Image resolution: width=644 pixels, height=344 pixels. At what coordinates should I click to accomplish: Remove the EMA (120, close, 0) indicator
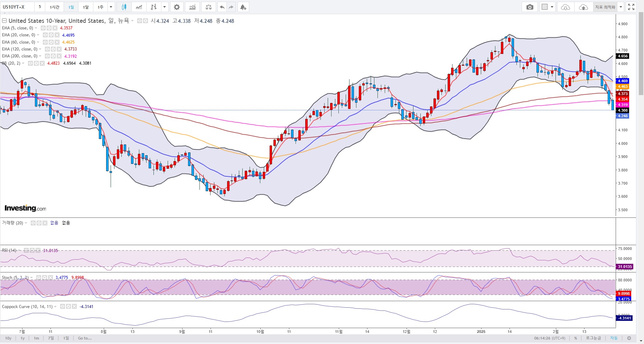point(59,49)
